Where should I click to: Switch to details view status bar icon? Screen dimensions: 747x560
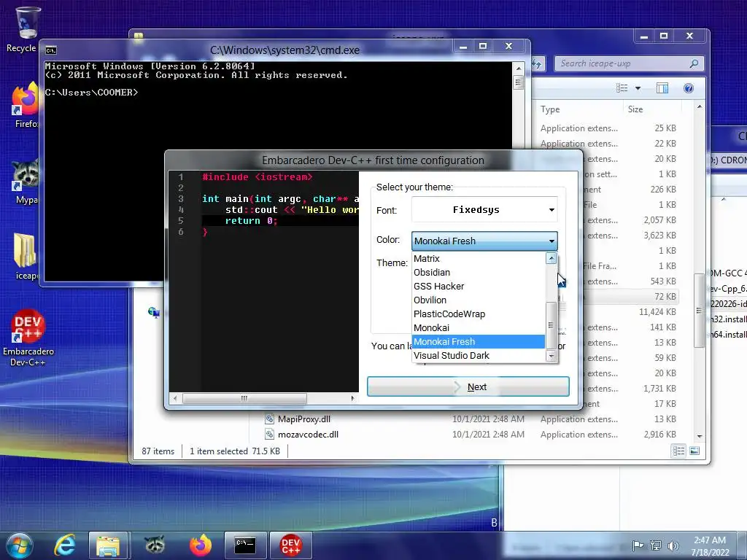click(x=679, y=451)
